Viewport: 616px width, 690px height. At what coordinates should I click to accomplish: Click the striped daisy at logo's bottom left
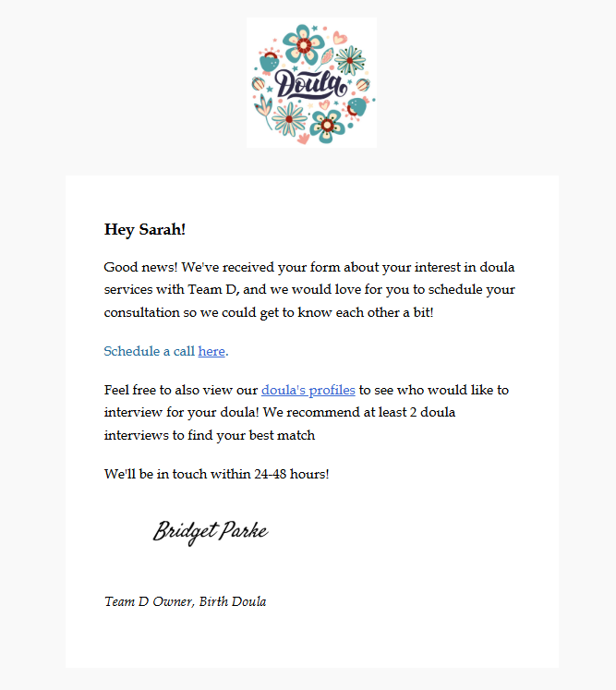[289, 119]
